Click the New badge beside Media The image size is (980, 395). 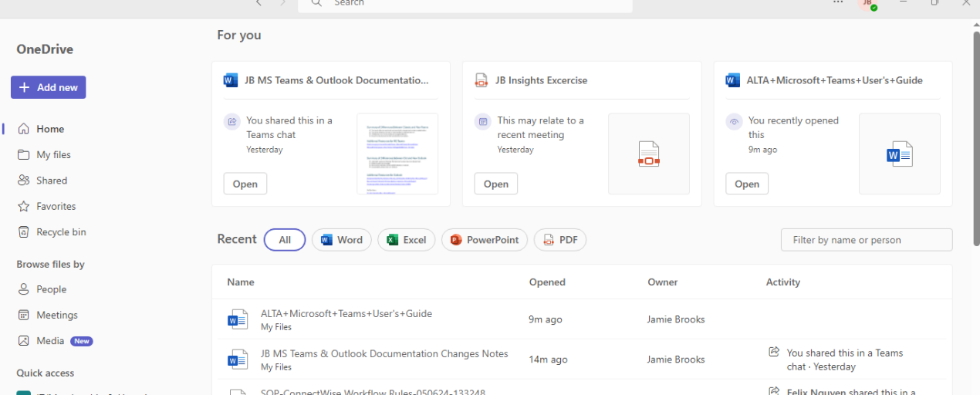pyautogui.click(x=82, y=341)
